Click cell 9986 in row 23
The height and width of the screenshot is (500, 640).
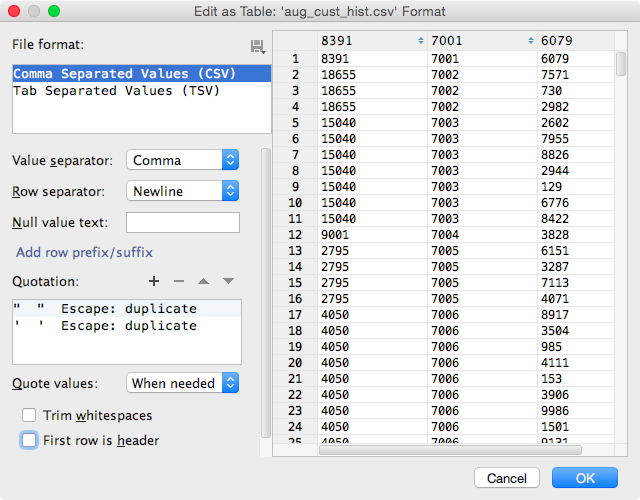(576, 411)
